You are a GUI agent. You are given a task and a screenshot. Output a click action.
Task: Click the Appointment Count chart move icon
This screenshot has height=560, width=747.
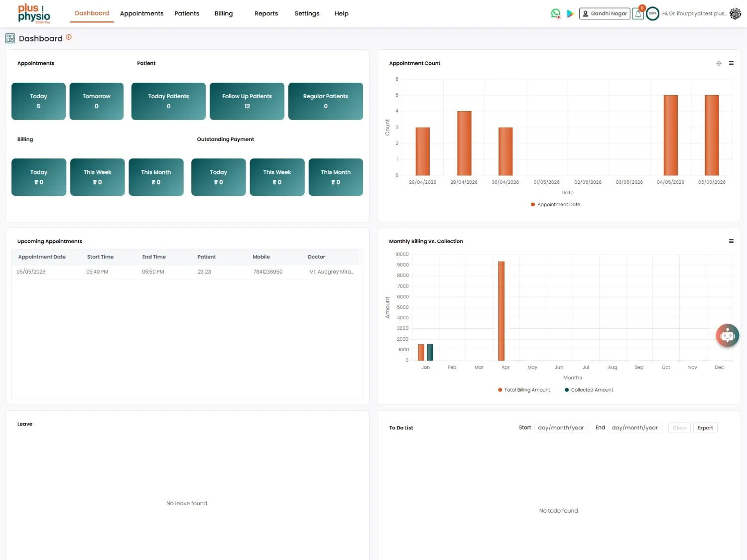(x=719, y=63)
